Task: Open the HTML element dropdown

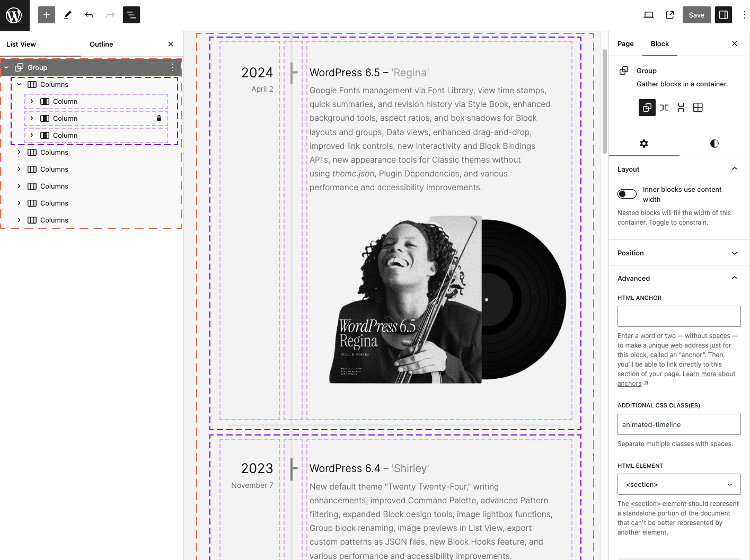Action: [x=679, y=484]
